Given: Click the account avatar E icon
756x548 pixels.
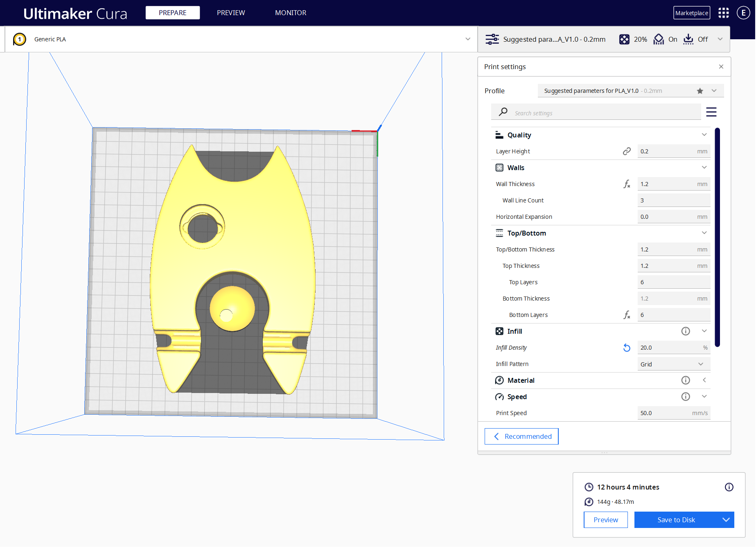Looking at the screenshot, I should [743, 13].
